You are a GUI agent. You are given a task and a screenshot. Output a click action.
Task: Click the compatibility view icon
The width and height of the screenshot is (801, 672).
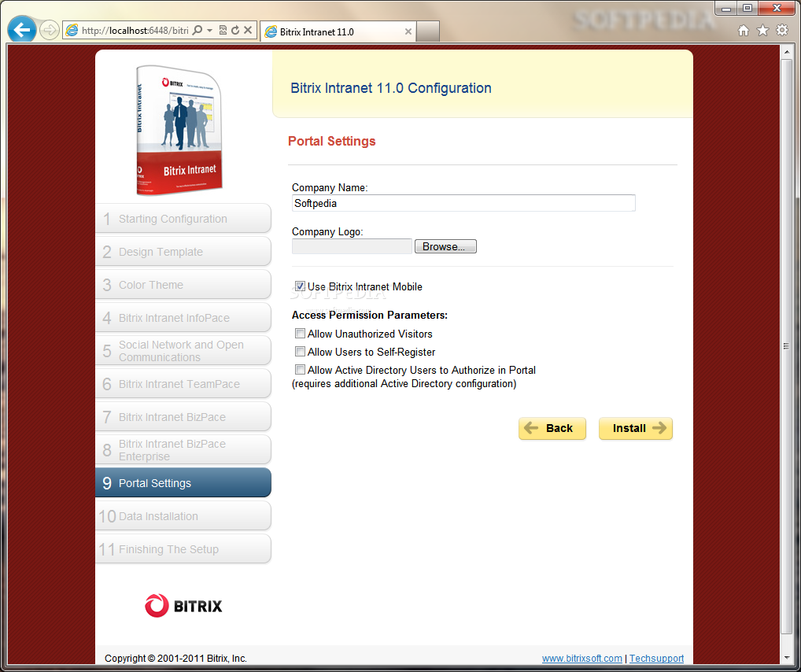(223, 30)
